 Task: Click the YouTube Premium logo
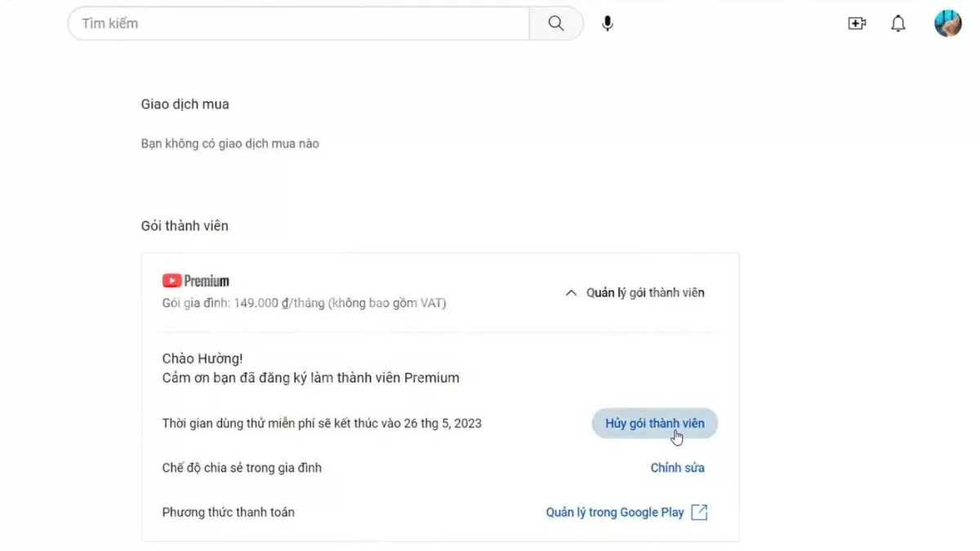coord(196,281)
